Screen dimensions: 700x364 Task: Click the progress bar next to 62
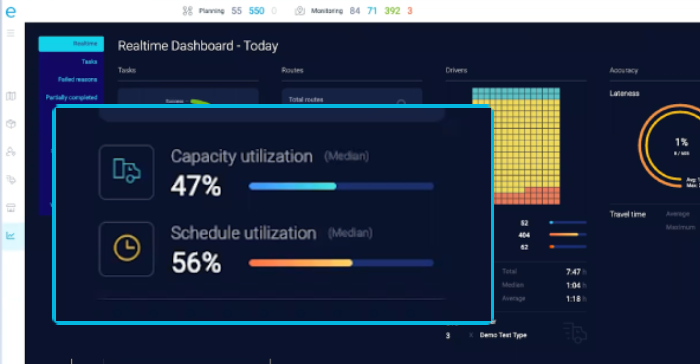(568, 247)
